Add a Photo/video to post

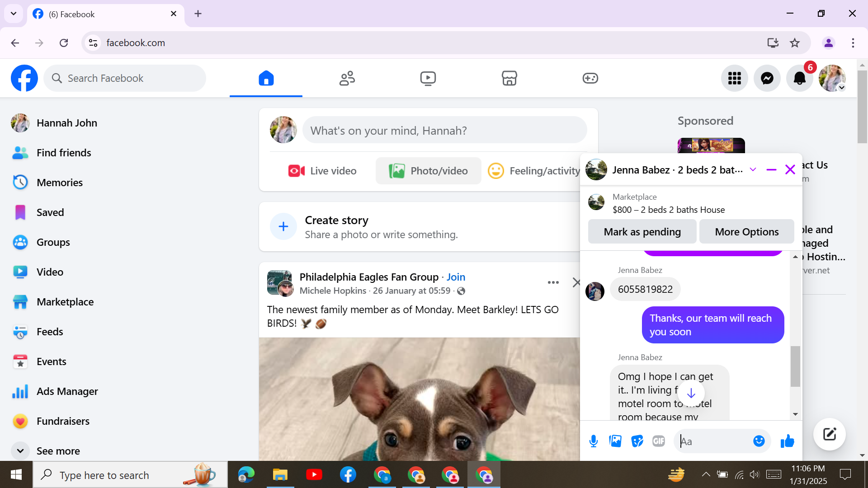pos(428,171)
